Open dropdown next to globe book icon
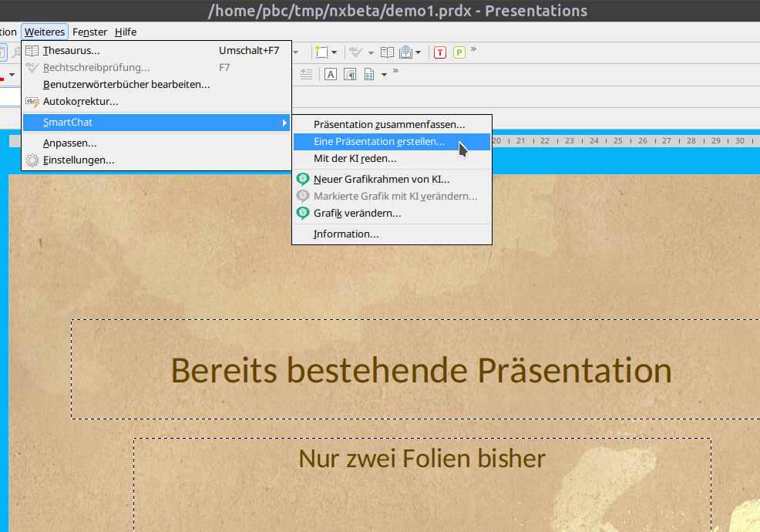Image resolution: width=760 pixels, height=532 pixels. pos(419,52)
